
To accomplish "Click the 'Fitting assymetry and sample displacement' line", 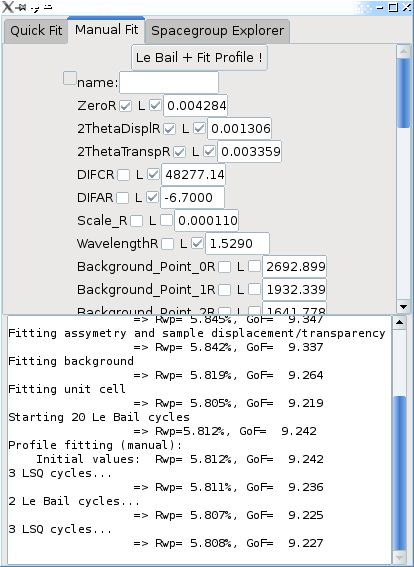I will click(x=197, y=333).
